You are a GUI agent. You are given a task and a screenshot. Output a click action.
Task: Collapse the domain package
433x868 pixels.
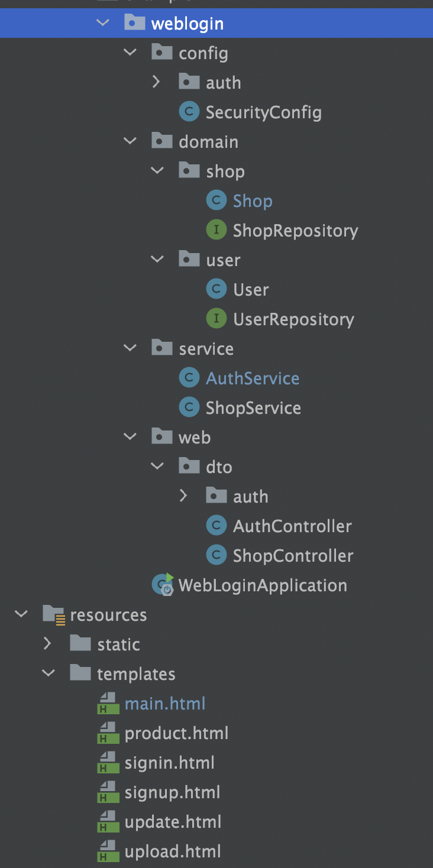coord(130,141)
